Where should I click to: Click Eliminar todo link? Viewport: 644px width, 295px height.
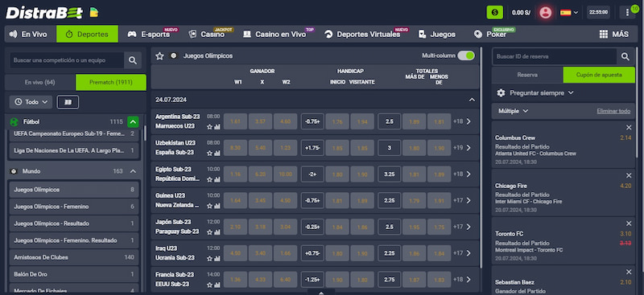tap(613, 111)
